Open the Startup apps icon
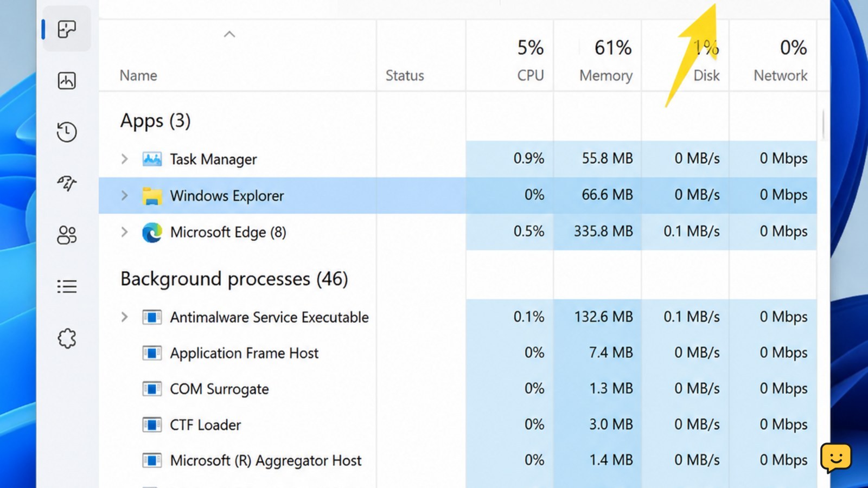Viewport: 868px width, 488px height. click(67, 183)
